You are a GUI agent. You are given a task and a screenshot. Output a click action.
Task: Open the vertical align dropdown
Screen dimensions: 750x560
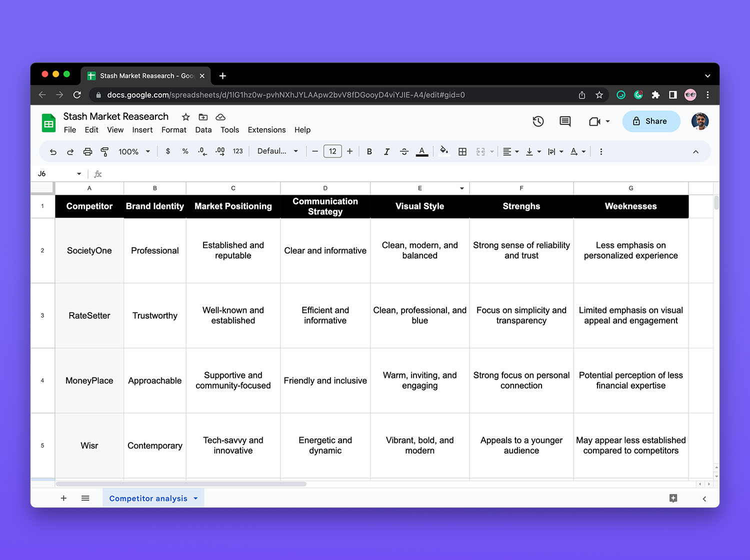533,151
